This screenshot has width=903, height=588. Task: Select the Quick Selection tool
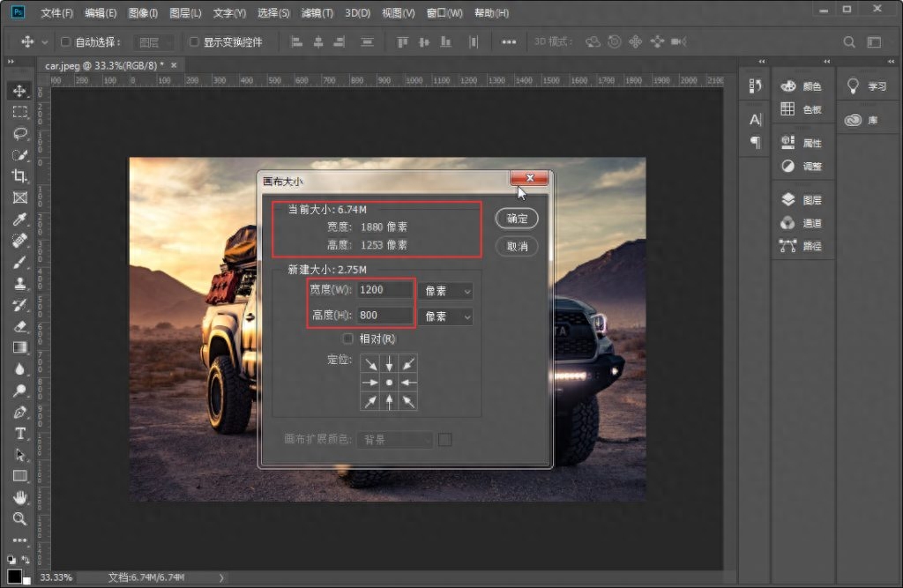coord(19,155)
